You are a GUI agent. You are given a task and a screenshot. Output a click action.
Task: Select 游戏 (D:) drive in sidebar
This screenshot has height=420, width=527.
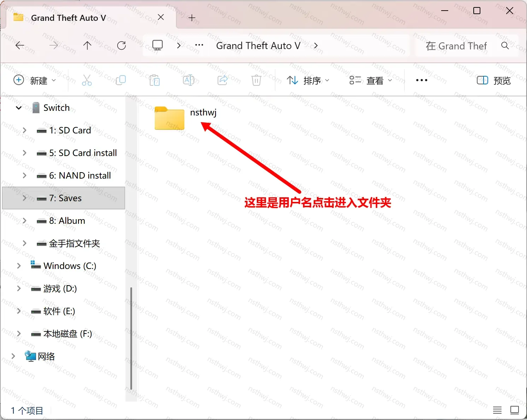coord(60,288)
